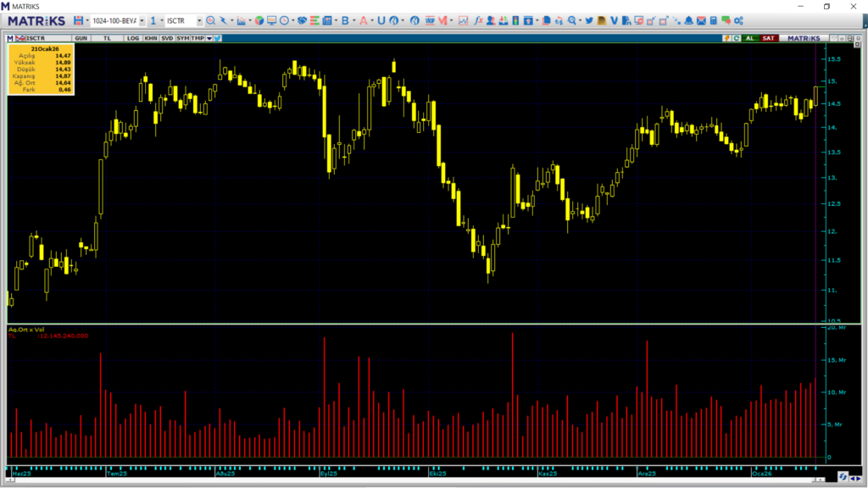This screenshot has width=868, height=488.
Task: Select the GUN period button
Action: pos(81,38)
